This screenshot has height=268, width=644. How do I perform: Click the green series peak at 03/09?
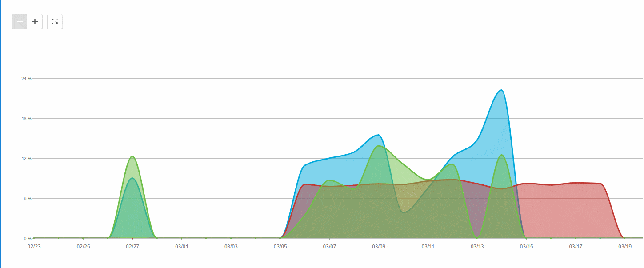point(379,146)
